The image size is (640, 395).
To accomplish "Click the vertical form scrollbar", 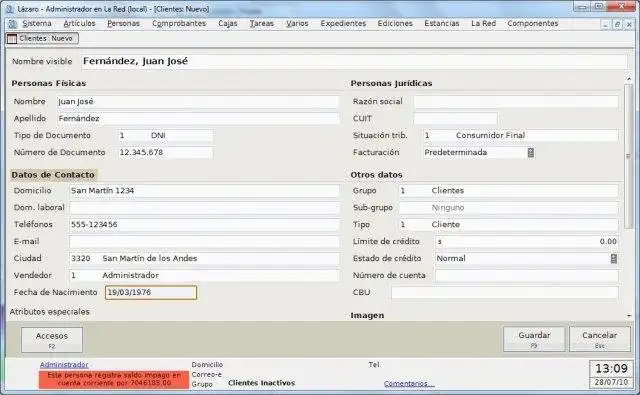I will click(x=629, y=155).
